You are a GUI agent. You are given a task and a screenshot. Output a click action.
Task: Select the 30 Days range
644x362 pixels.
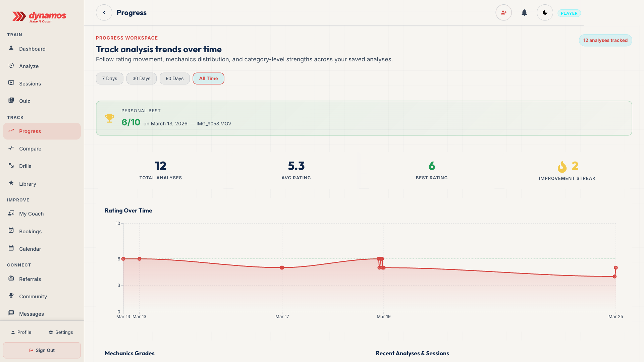click(x=142, y=78)
